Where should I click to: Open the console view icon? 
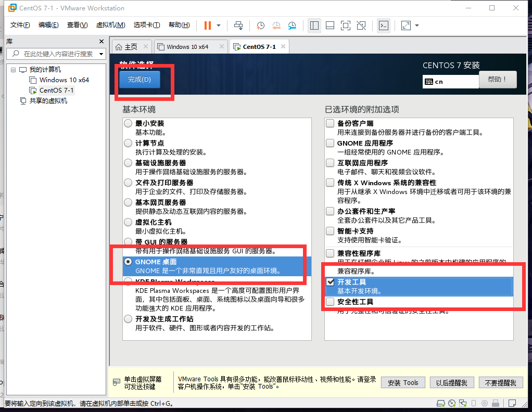click(384, 25)
